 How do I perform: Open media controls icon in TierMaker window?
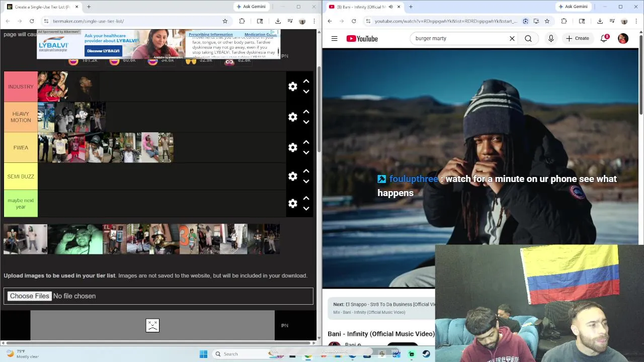(290, 21)
